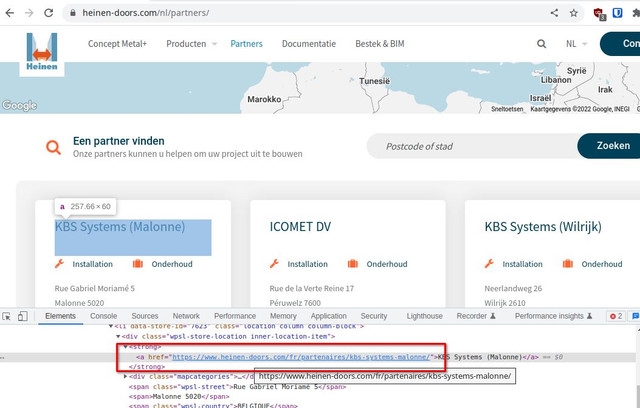Image resolution: width=640 pixels, height=408 pixels.
Task: Click wrench icon under KBS Systems (Wilrijk)
Action: pyautogui.click(x=489, y=264)
